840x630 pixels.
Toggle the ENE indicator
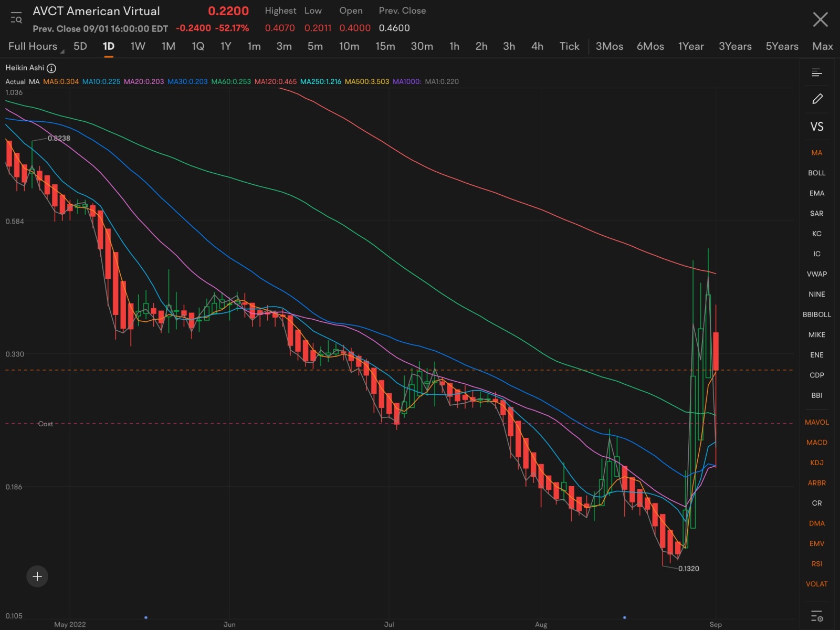pyautogui.click(x=817, y=355)
